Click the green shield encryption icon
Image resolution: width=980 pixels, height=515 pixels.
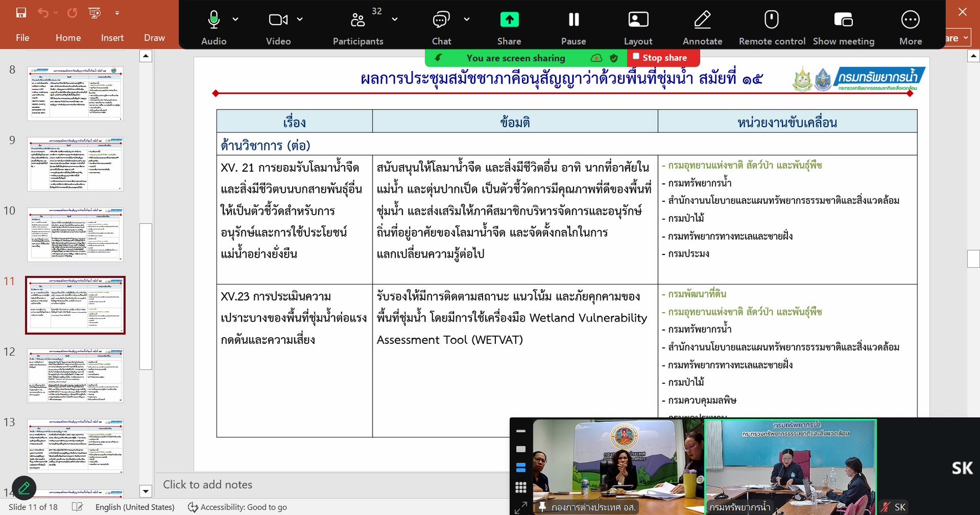point(614,58)
